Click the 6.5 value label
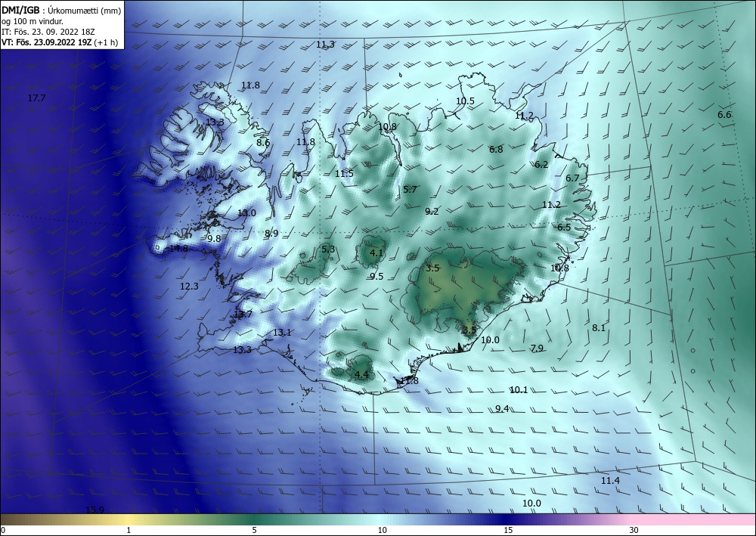The image size is (756, 536). (564, 228)
